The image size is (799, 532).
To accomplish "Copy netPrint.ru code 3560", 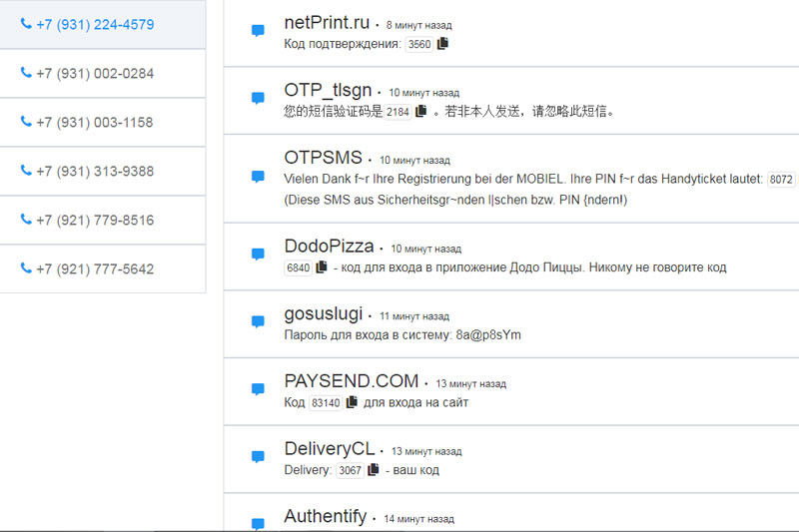I will tap(442, 43).
